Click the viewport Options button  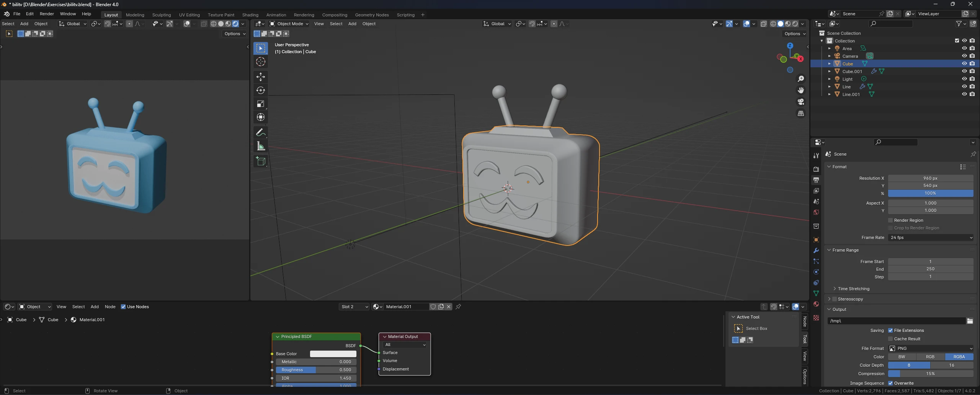(795, 34)
